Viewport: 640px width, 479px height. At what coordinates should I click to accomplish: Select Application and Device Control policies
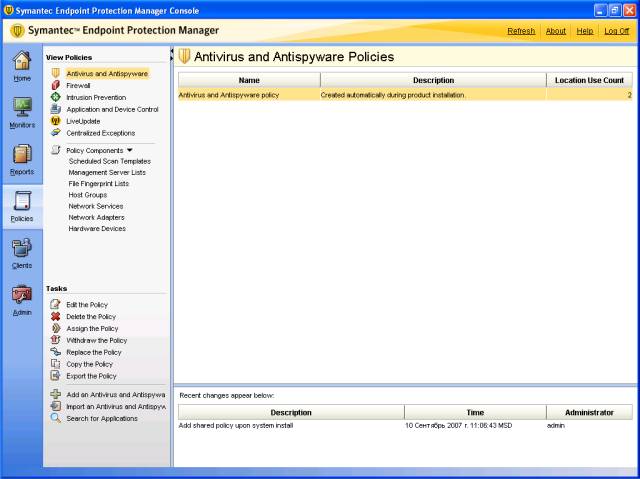point(112,109)
